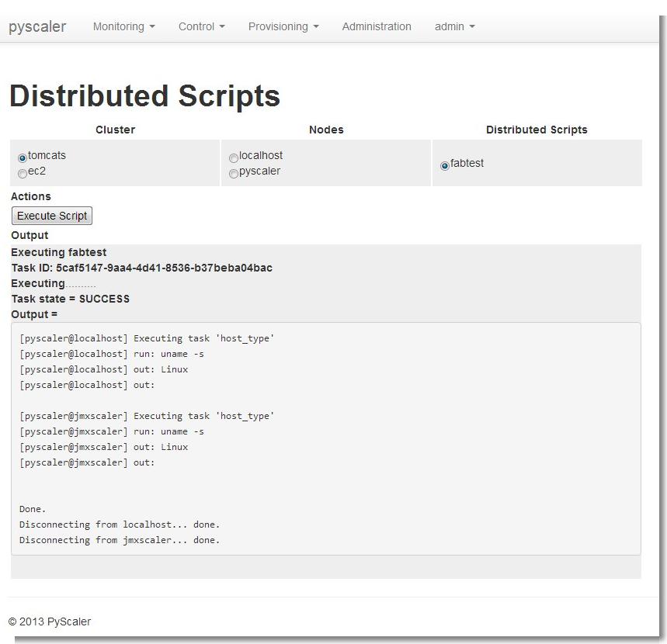Screen dimensions: 667x644
Task: Click the Task ID line in output
Action: (x=141, y=268)
